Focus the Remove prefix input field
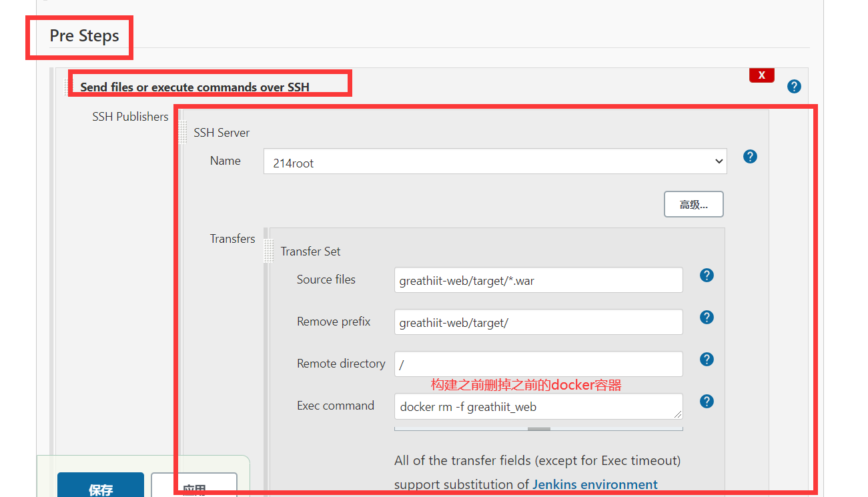Image resolution: width=868 pixels, height=497 pixels. click(x=538, y=322)
